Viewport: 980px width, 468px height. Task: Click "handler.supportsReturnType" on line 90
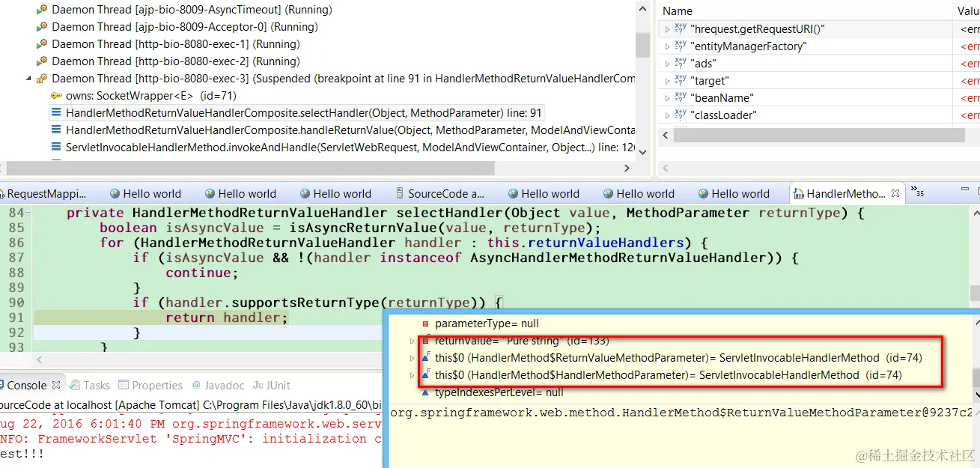[x=273, y=303]
